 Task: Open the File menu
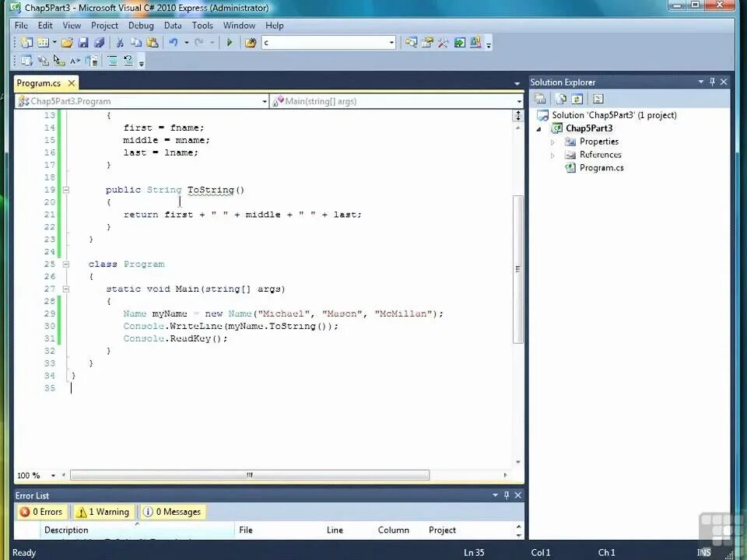point(21,25)
